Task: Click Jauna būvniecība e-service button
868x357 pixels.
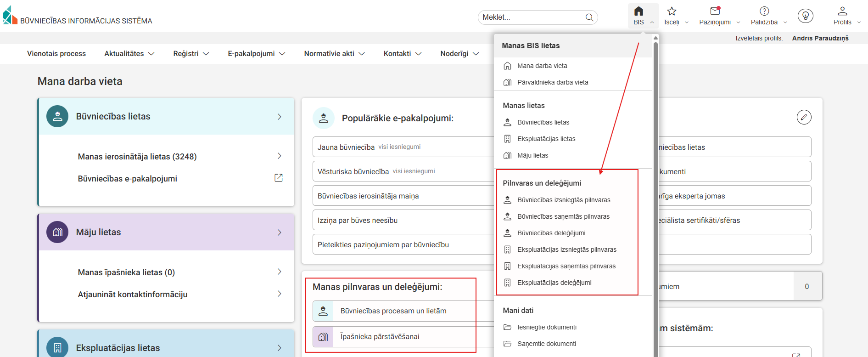Action: tap(346, 147)
